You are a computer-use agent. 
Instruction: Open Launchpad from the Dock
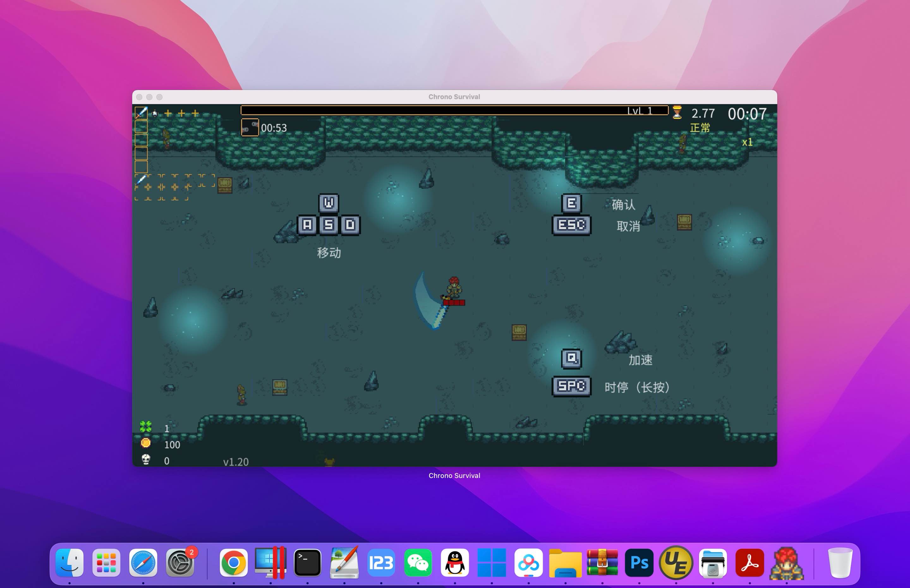[x=106, y=563]
